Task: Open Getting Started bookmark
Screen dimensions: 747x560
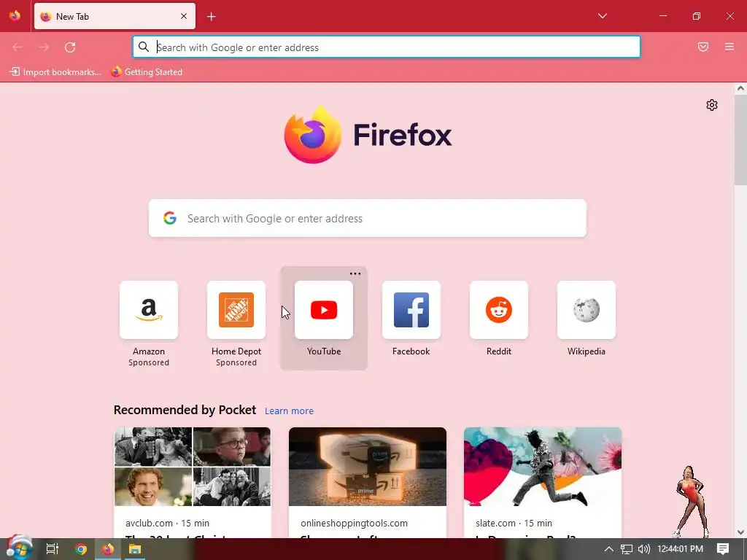Action: point(146,72)
